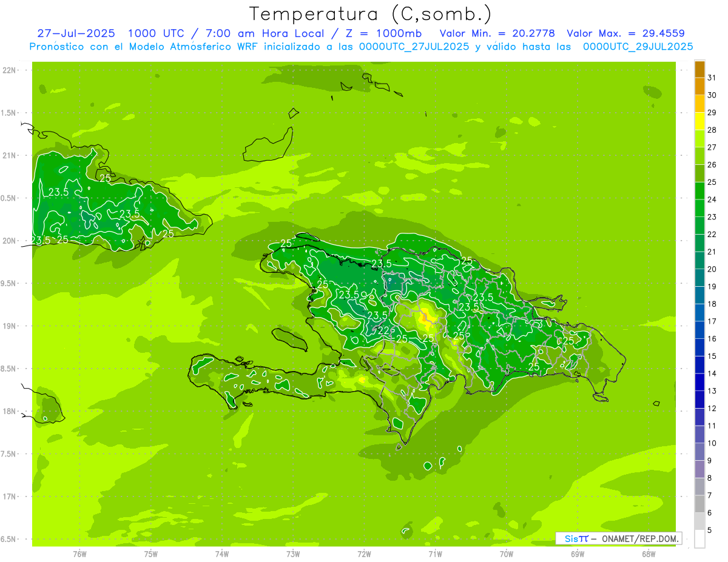Image resolution: width=728 pixels, height=562 pixels.
Task: Click the "68W" longitude axis label
Action: click(649, 554)
